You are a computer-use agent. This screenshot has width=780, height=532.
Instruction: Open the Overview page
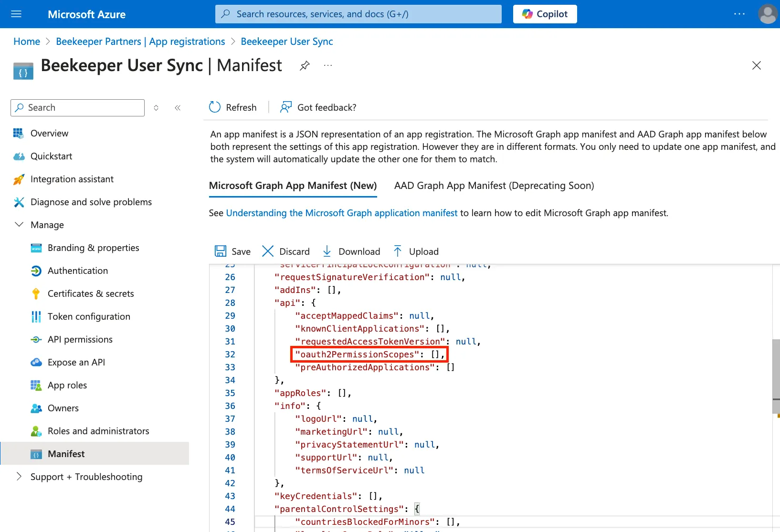pos(49,134)
